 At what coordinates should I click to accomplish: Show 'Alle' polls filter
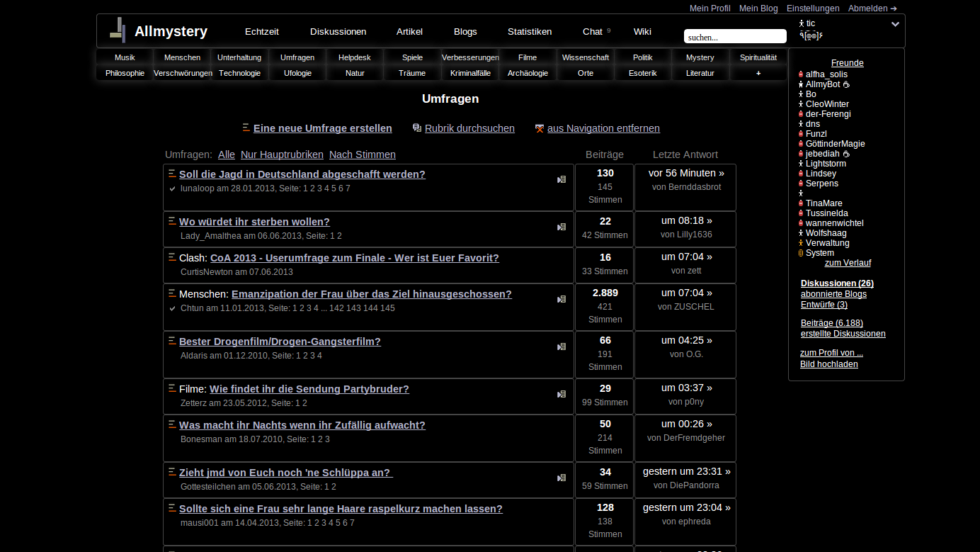[x=227, y=154]
